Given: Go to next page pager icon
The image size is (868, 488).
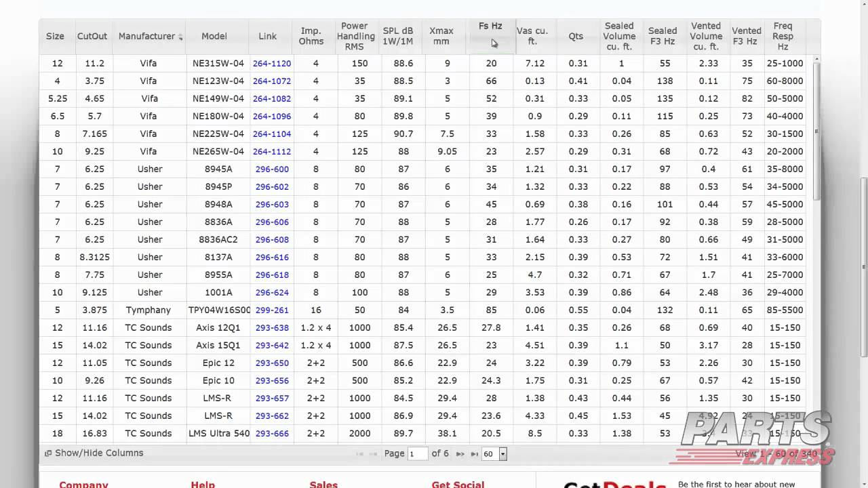Looking at the screenshot, I should pyautogui.click(x=460, y=454).
